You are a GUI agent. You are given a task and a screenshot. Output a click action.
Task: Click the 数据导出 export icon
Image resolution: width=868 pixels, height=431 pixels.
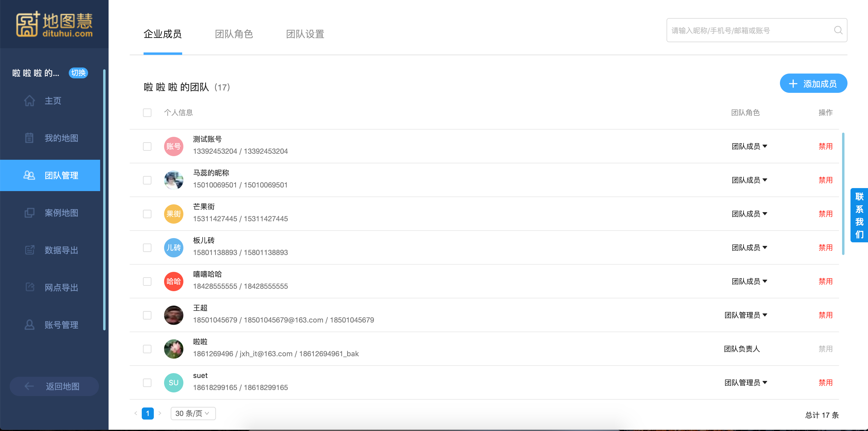point(30,250)
